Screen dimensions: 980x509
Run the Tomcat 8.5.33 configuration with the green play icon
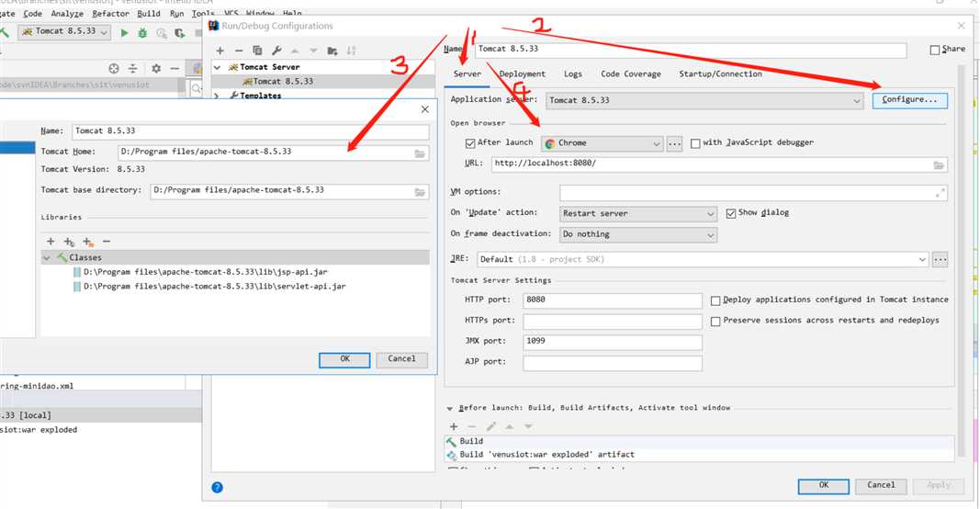124,32
